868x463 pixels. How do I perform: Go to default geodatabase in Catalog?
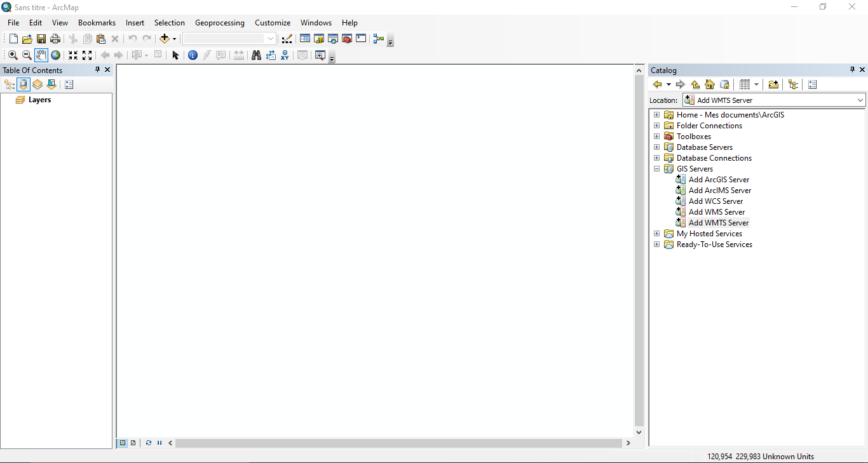point(724,84)
